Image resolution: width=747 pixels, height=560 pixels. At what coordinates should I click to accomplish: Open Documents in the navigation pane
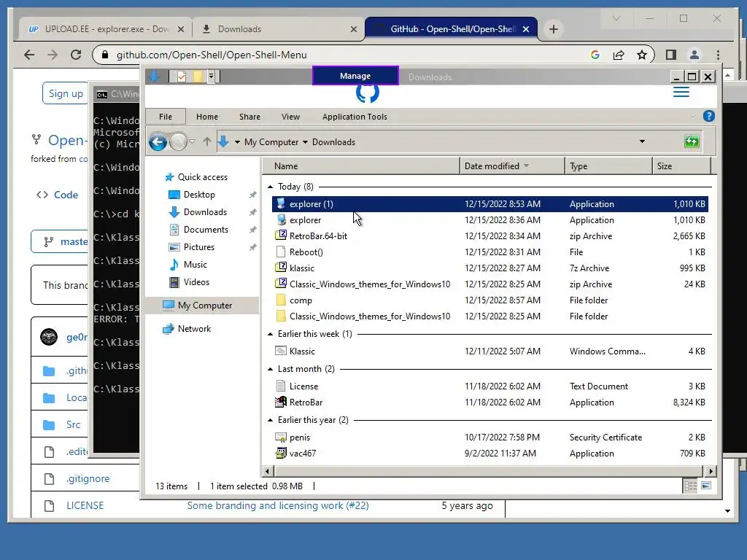point(198,230)
